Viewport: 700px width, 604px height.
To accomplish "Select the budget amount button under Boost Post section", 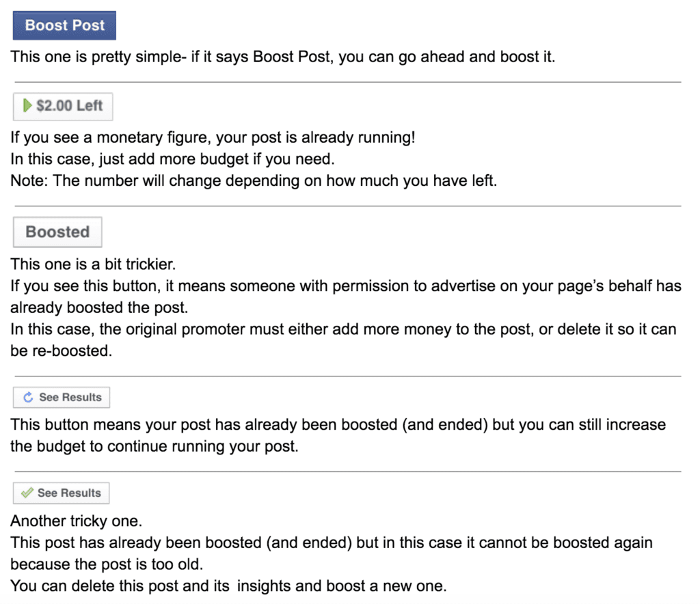I will tap(62, 106).
